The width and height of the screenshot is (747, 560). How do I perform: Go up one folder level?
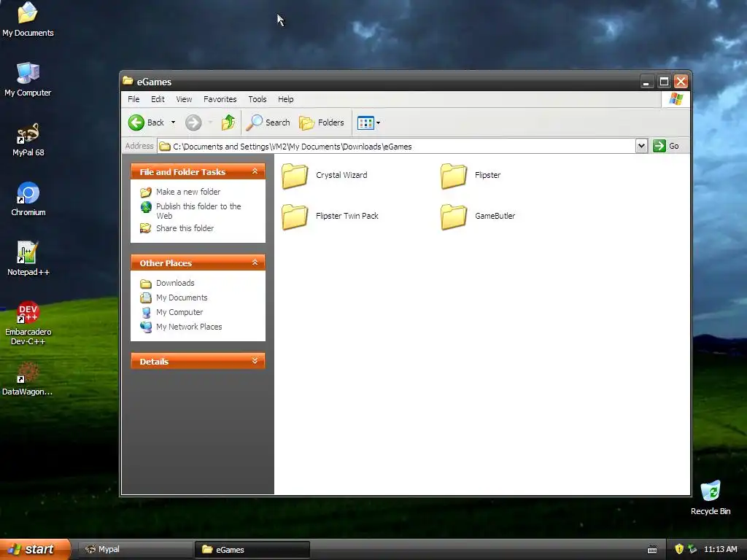pyautogui.click(x=228, y=122)
